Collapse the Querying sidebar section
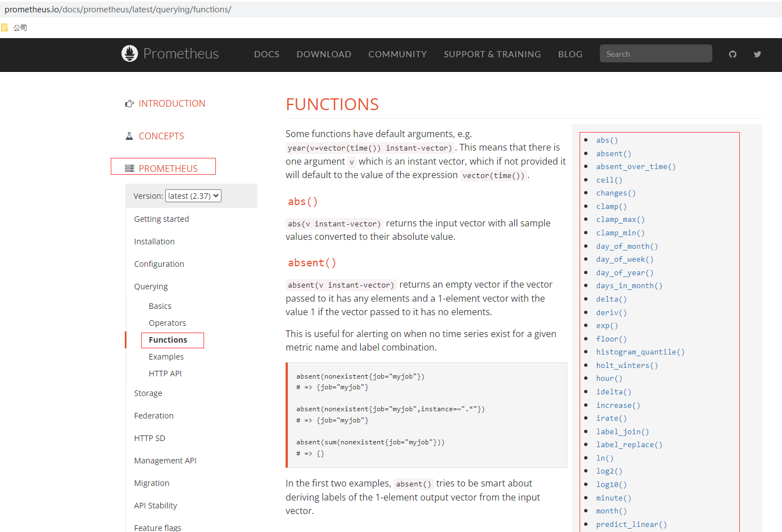Screen dimensions: 782x532 click(151, 287)
